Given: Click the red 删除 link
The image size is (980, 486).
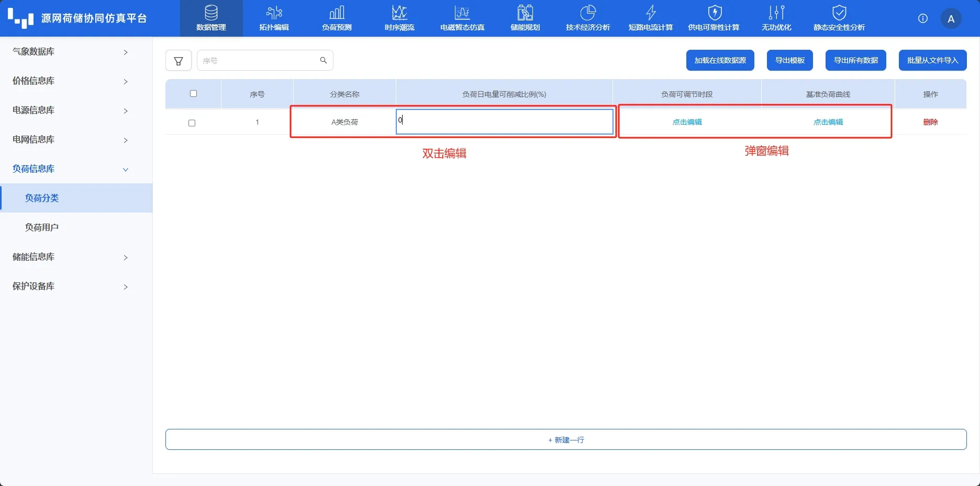Looking at the screenshot, I should click(930, 122).
